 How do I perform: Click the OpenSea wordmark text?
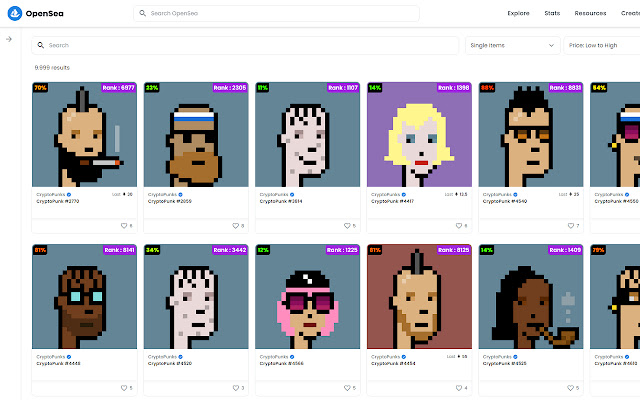coord(44,13)
